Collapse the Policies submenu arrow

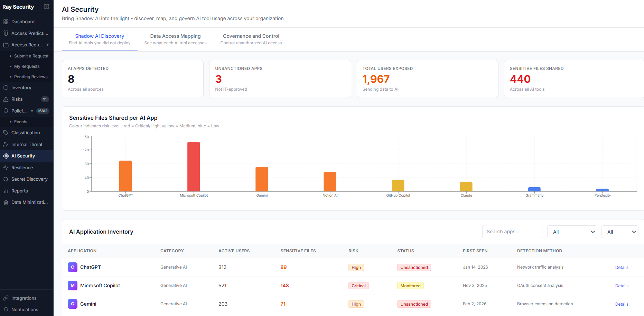pos(32,111)
